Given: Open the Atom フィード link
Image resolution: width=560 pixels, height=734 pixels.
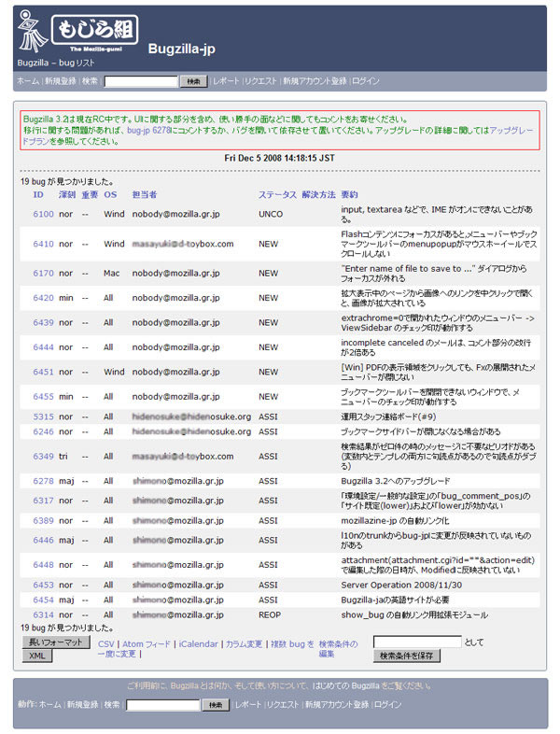Looking at the screenshot, I should pyautogui.click(x=147, y=644).
